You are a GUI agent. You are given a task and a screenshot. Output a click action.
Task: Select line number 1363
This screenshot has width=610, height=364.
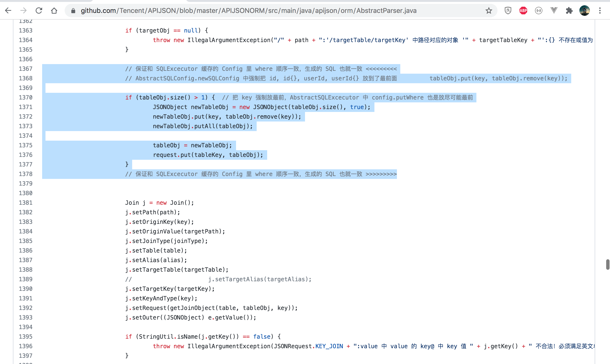click(x=26, y=30)
